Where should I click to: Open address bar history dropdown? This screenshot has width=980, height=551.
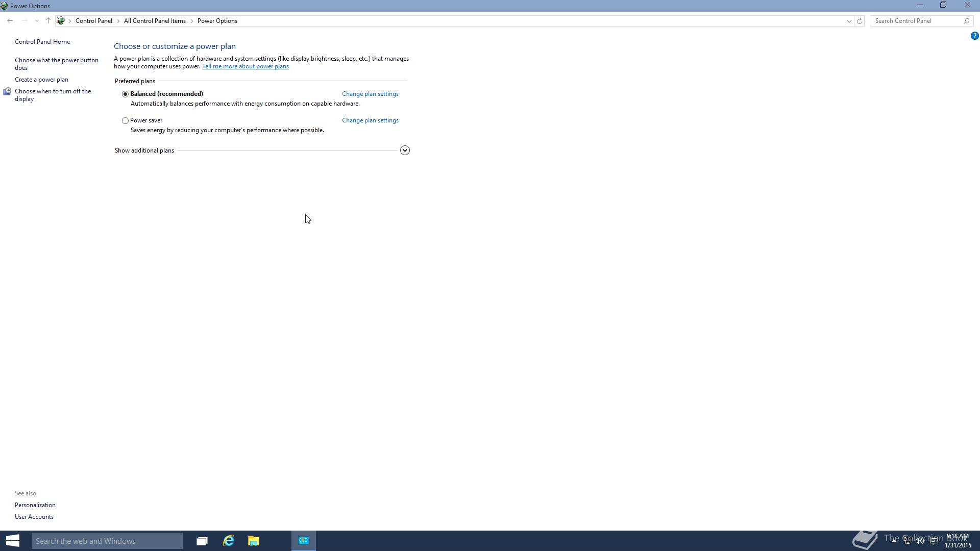[849, 21]
